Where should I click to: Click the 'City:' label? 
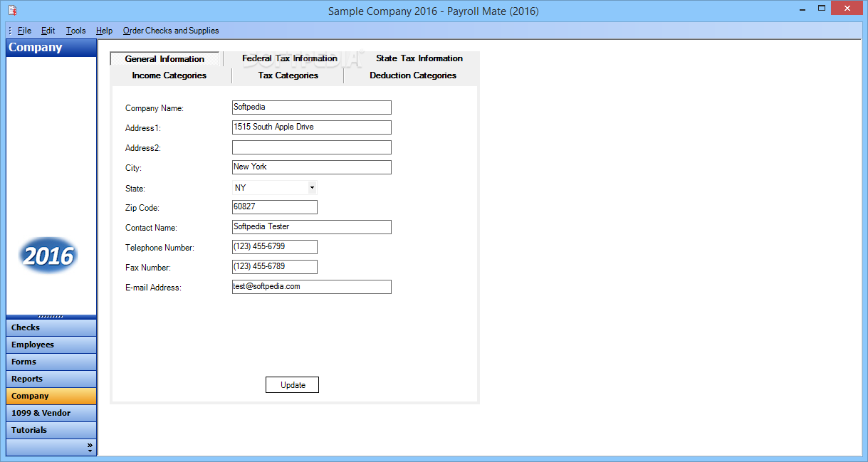click(x=133, y=168)
